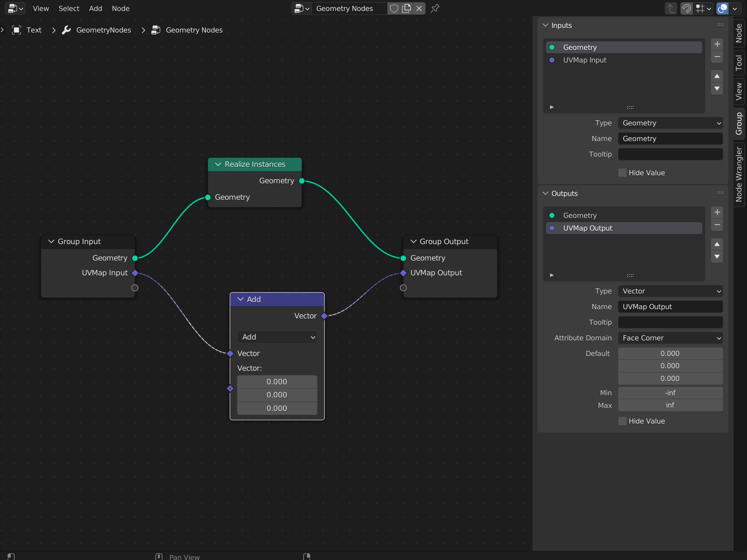
Task: Go to parent node tree arrow
Action: coord(671,8)
